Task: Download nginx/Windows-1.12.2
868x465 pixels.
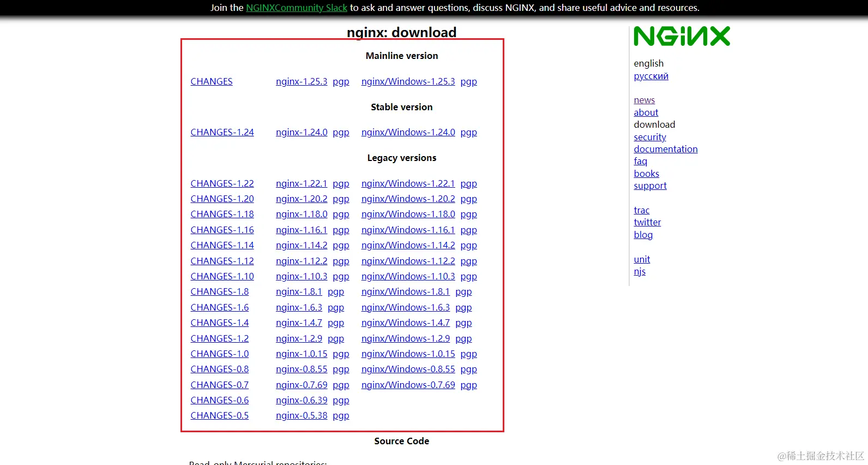Action: pos(408,261)
